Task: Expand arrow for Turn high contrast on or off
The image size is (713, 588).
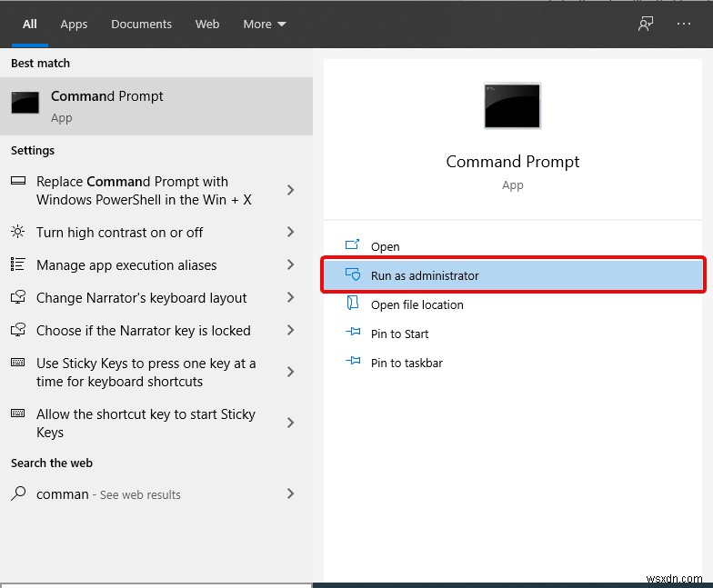Action: coord(290,233)
